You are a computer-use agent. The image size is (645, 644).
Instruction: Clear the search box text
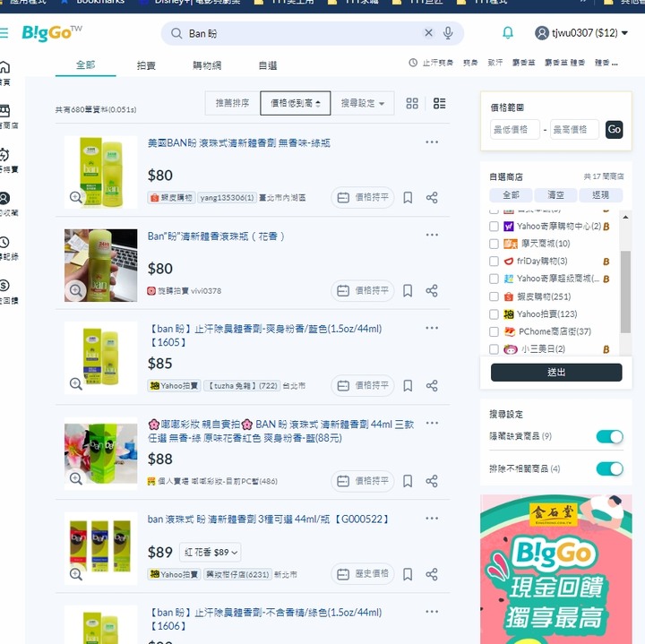[x=428, y=33]
